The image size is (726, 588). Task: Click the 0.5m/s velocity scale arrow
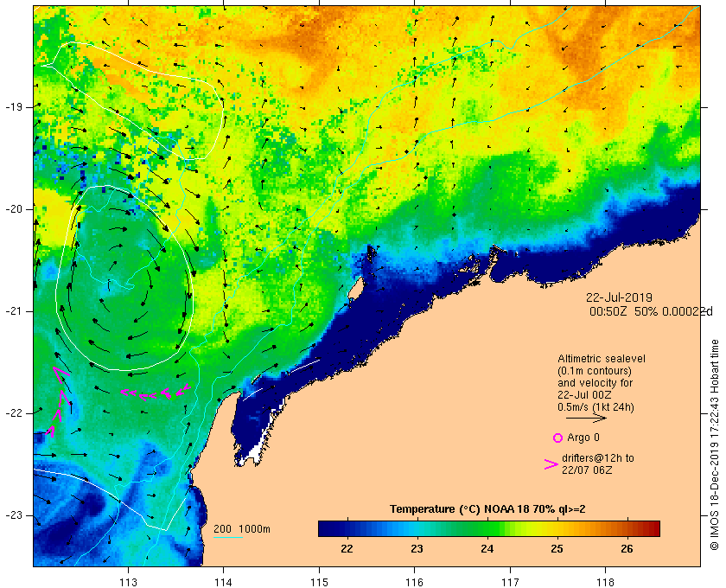click(586, 419)
